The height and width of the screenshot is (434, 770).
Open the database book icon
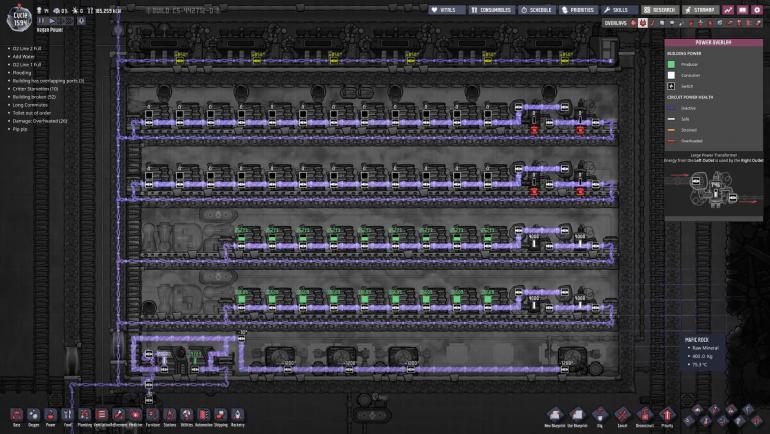pos(742,10)
